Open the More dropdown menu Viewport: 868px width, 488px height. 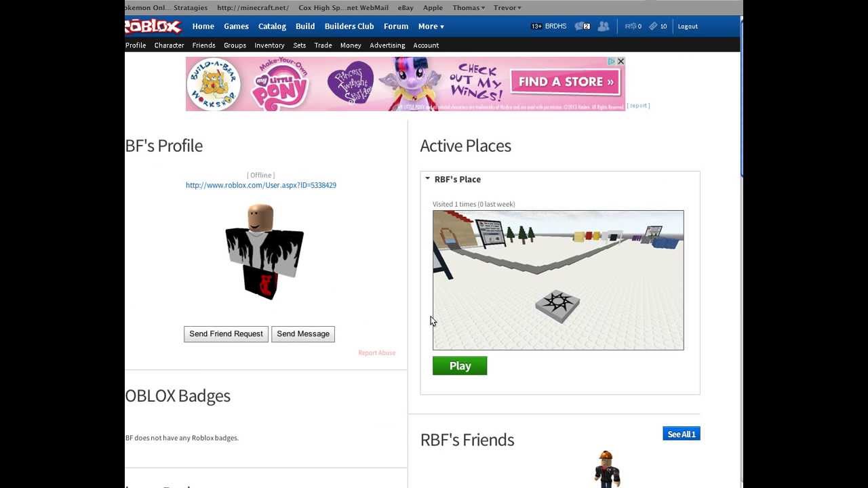click(431, 26)
